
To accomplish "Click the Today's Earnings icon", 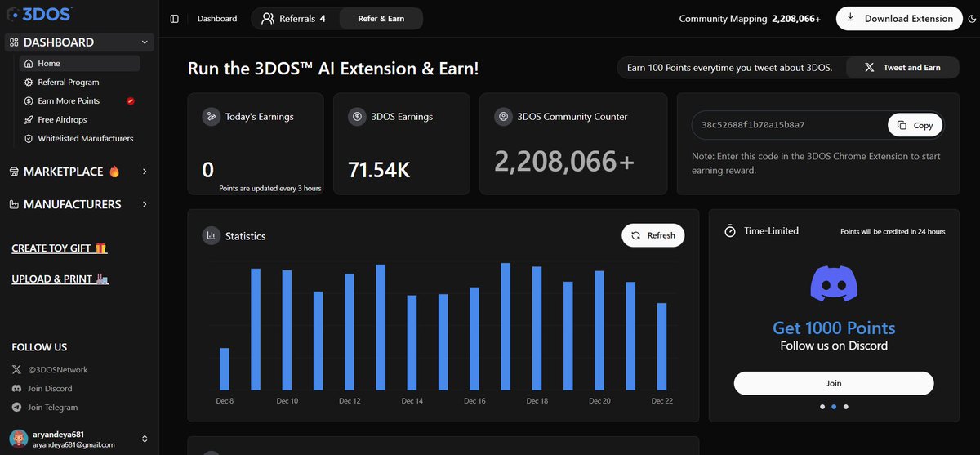I will coord(211,117).
